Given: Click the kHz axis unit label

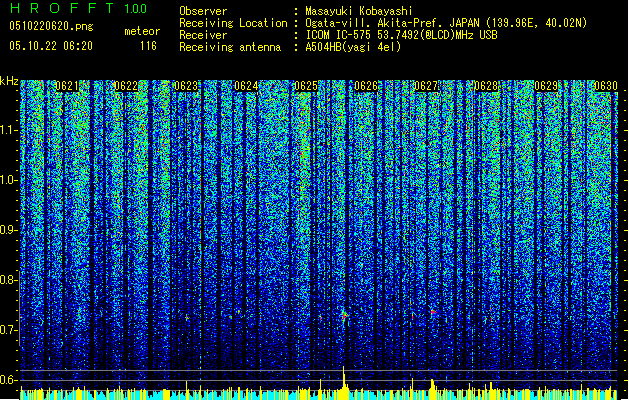Looking at the screenshot, I should click(9, 81).
